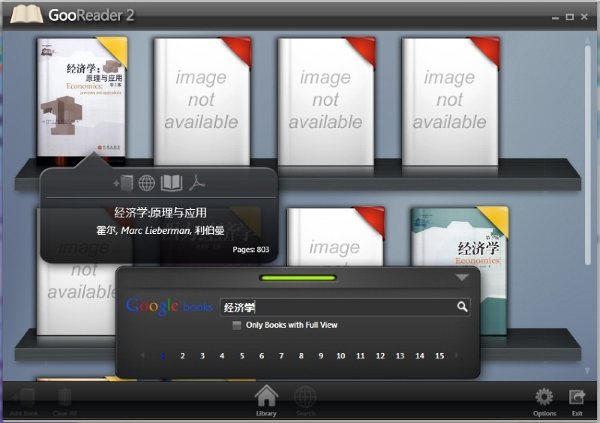The image size is (600, 423).
Task: Go to results page 4
Action: pos(222,356)
